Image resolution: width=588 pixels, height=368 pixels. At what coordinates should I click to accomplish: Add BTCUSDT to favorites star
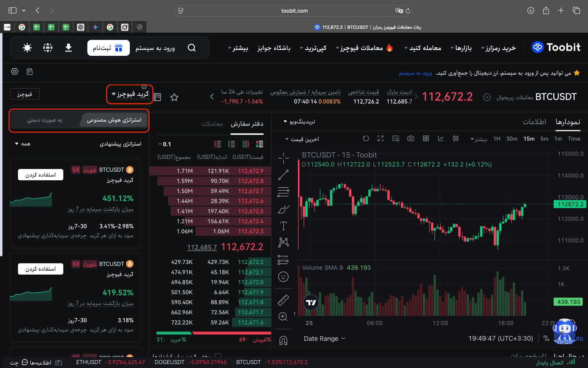coord(174,97)
